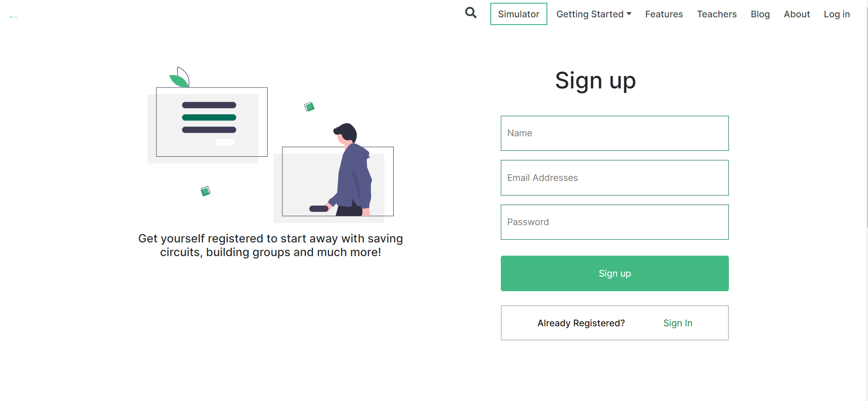Image resolution: width=868 pixels, height=401 pixels.
Task: Click inside the Name field
Action: [x=614, y=133]
